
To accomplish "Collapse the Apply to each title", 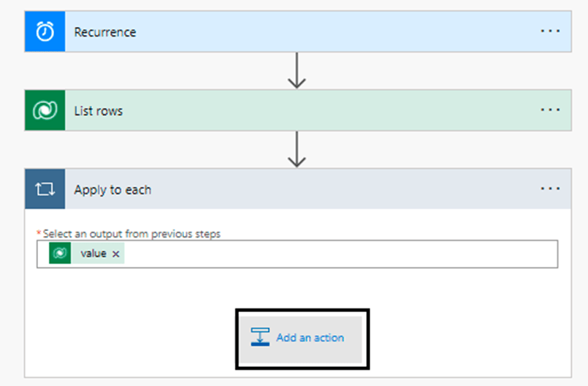I will [112, 189].
